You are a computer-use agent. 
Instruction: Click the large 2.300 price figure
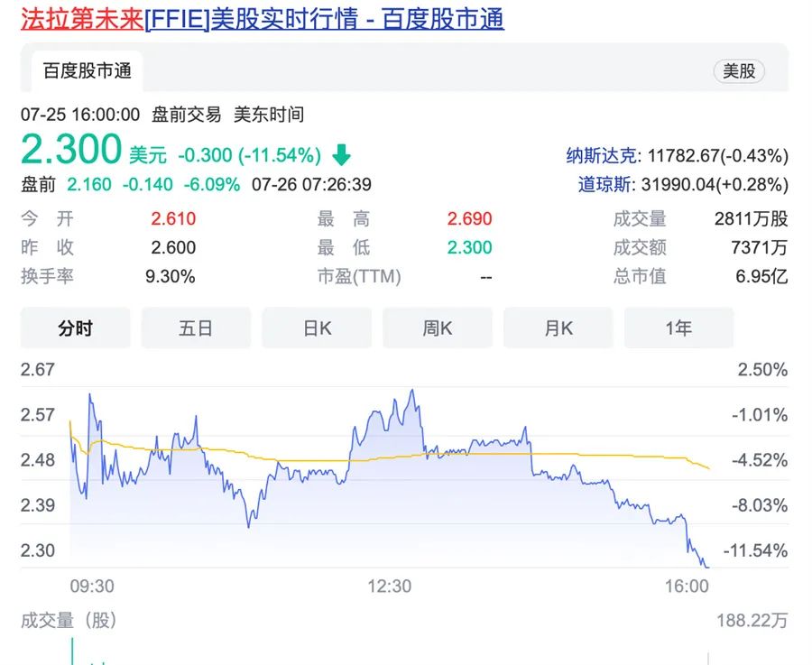tap(71, 149)
